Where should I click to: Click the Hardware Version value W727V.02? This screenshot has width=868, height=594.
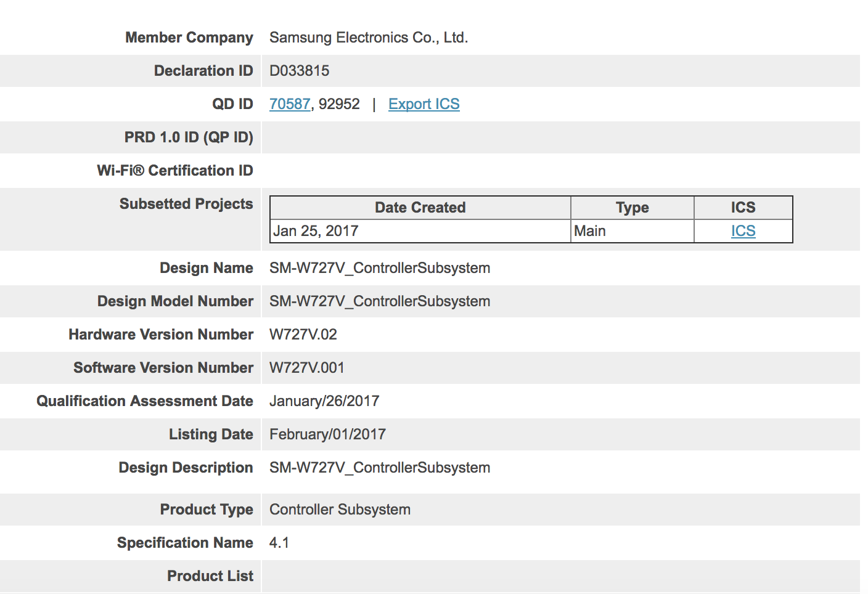click(303, 335)
